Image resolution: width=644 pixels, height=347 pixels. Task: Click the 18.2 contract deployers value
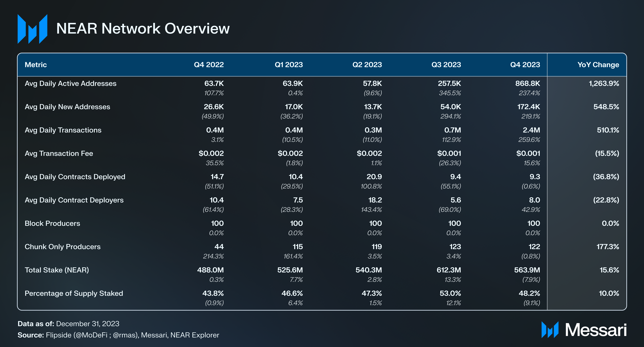pos(375,200)
